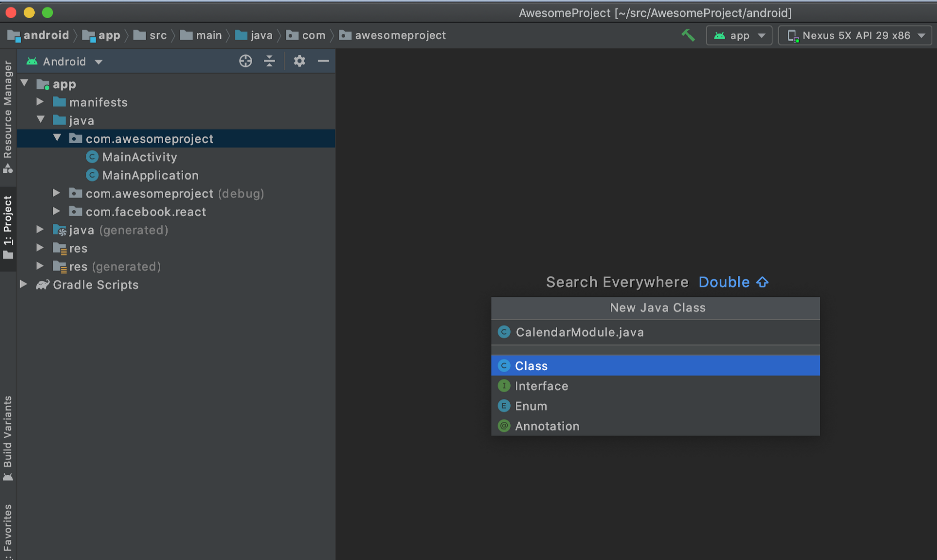This screenshot has height=560, width=937.
Task: Choose Interface in New Java Class list
Action: [541, 386]
